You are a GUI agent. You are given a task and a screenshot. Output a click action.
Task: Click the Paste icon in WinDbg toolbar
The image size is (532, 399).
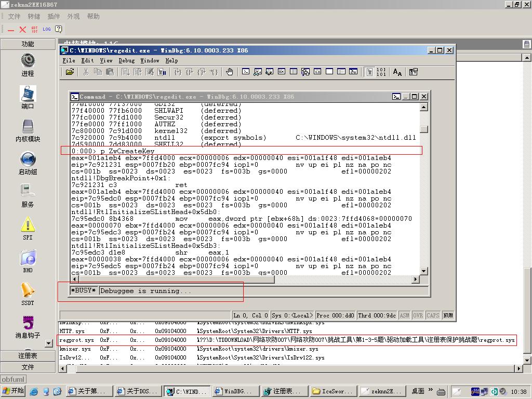click(x=110, y=72)
